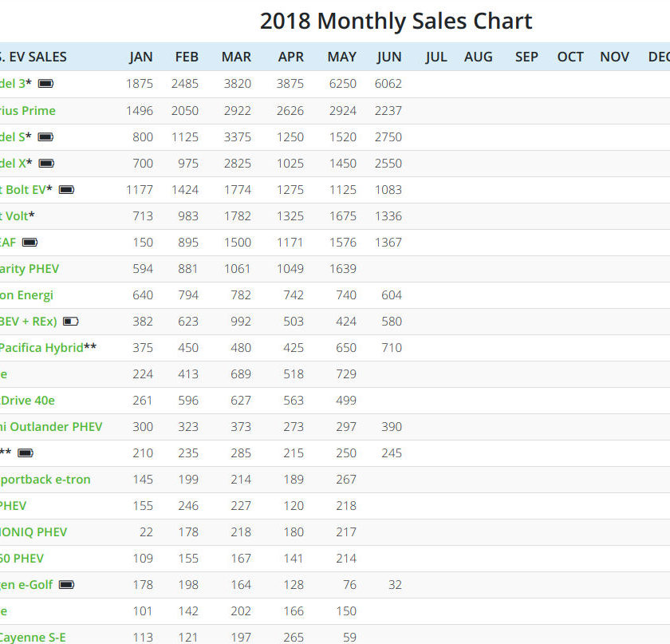Click the NOV column header
670x644 pixels.
click(614, 57)
